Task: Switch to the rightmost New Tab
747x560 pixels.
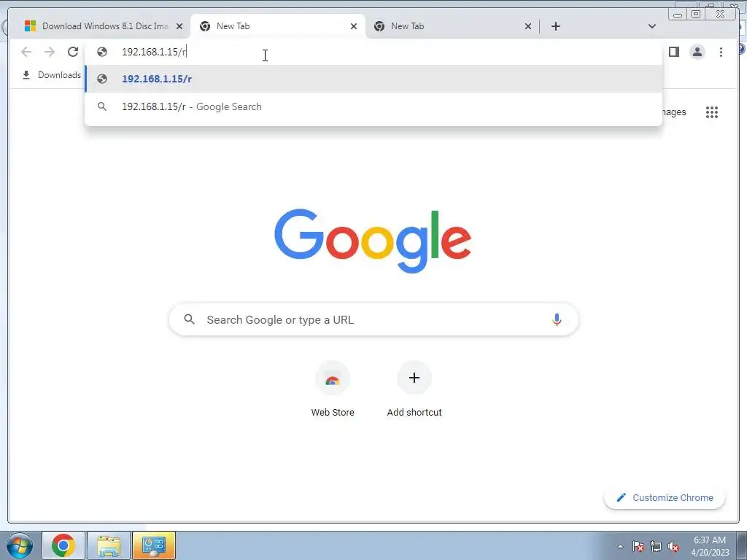Action: [x=452, y=26]
